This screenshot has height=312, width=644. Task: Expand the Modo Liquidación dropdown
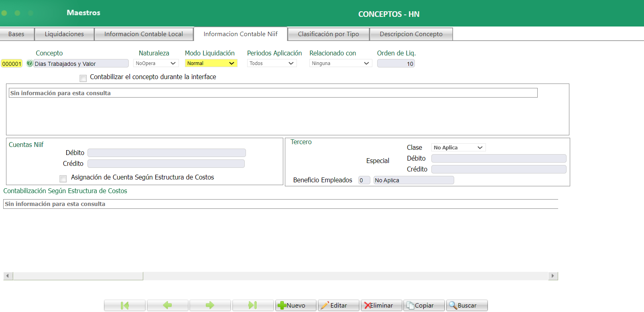[x=211, y=63]
